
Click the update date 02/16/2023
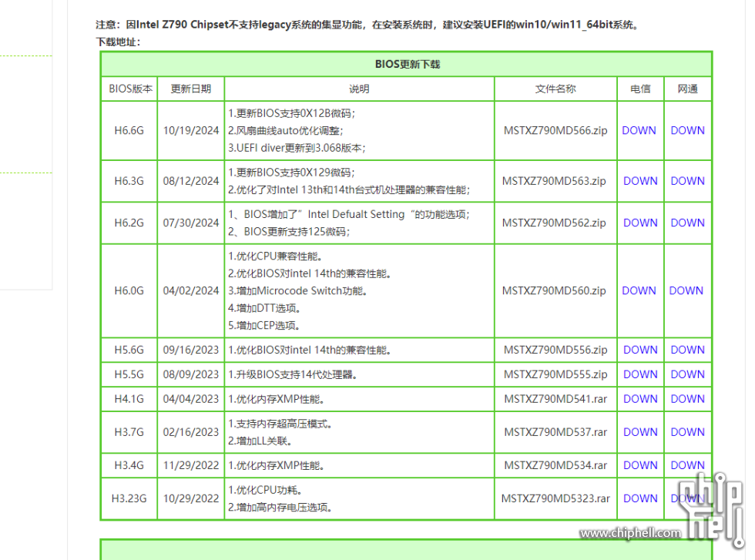tap(191, 433)
